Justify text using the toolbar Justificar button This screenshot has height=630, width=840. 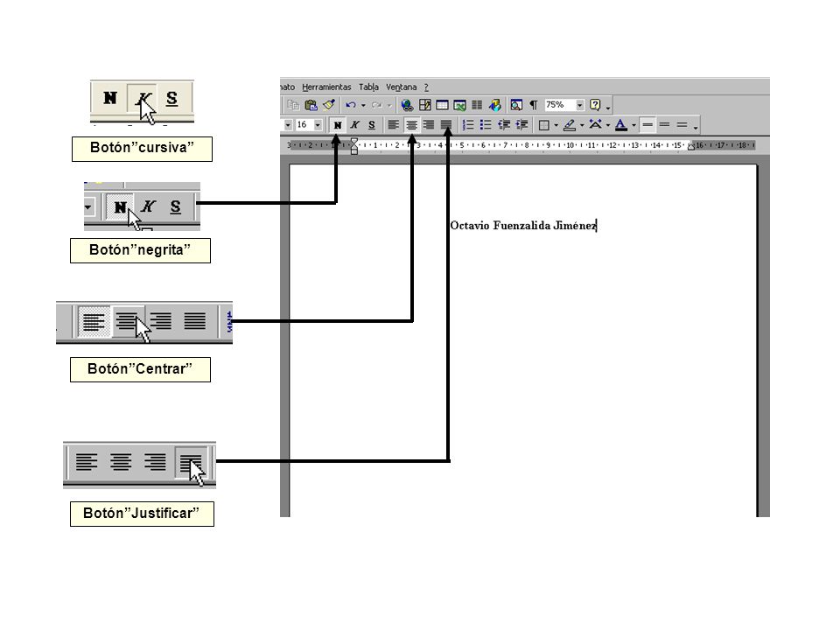(446, 125)
